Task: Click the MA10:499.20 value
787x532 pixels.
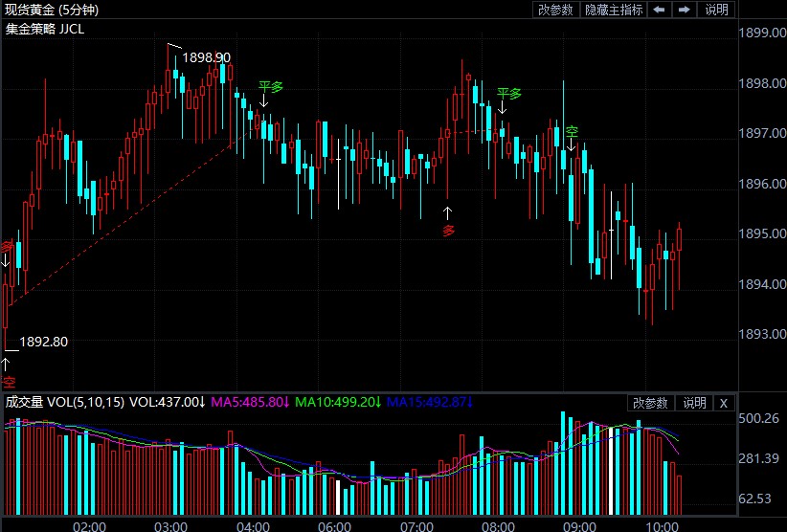Action: 338,402
